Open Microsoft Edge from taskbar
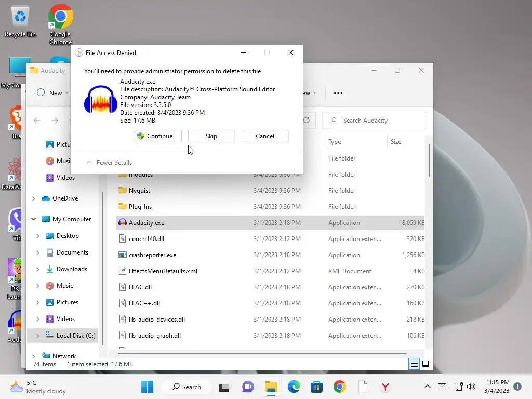532x399 pixels. pos(294,387)
